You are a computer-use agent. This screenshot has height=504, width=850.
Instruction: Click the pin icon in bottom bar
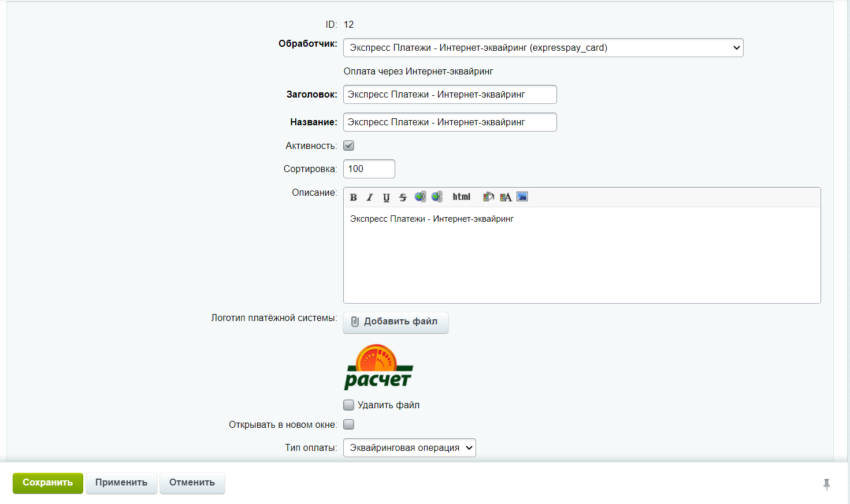tap(826, 484)
